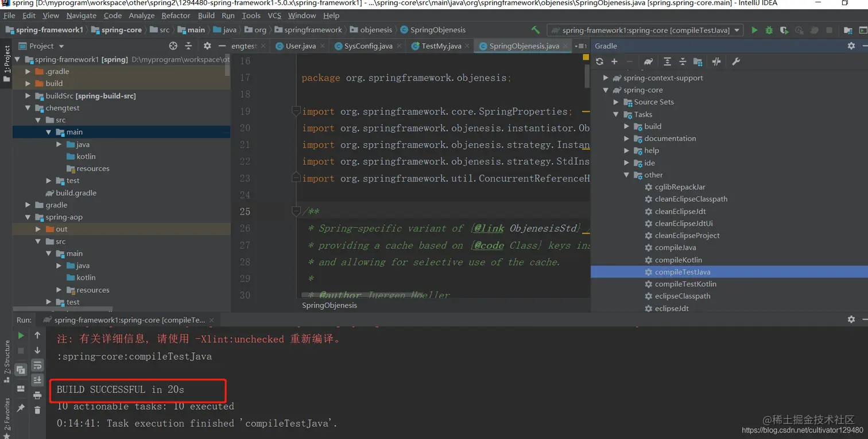Screen dimensions: 868x439
Task: Refresh all Gradle projects
Action: tap(599, 61)
